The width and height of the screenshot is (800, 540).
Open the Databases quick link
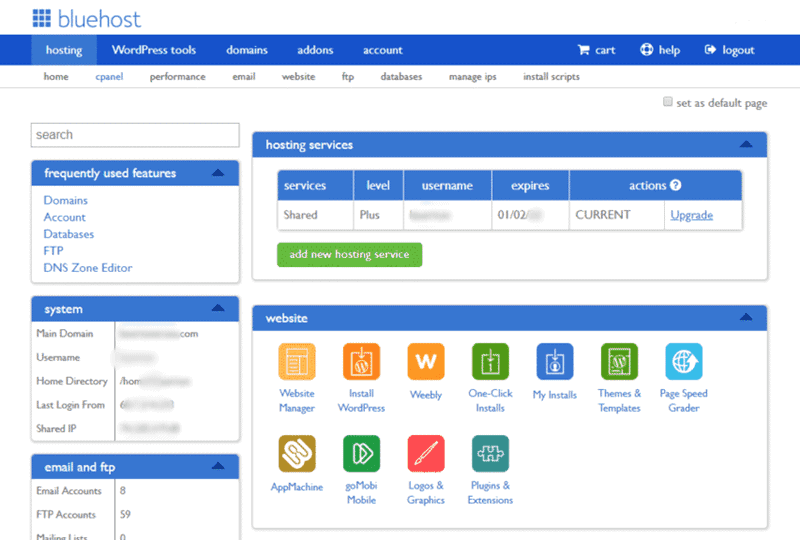[x=69, y=234]
